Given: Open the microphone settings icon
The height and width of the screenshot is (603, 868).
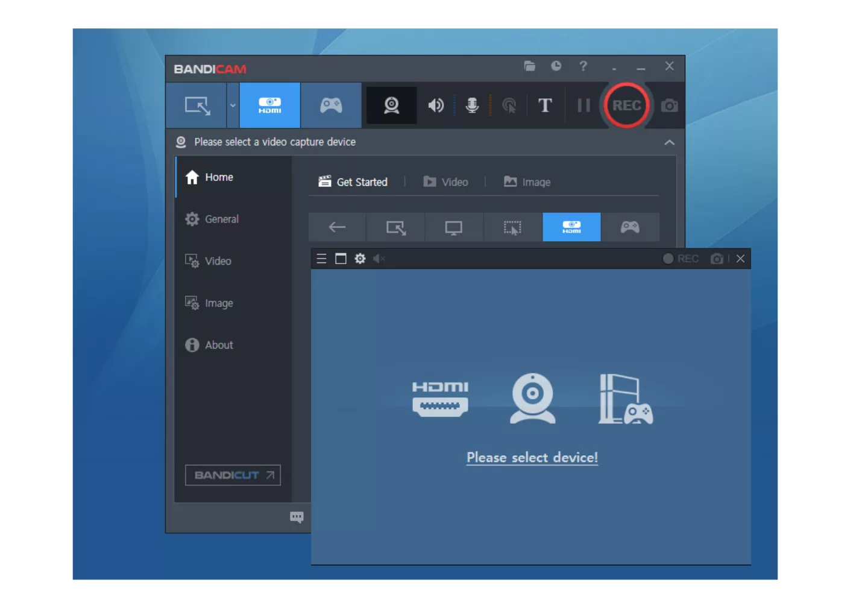Looking at the screenshot, I should click(x=472, y=105).
